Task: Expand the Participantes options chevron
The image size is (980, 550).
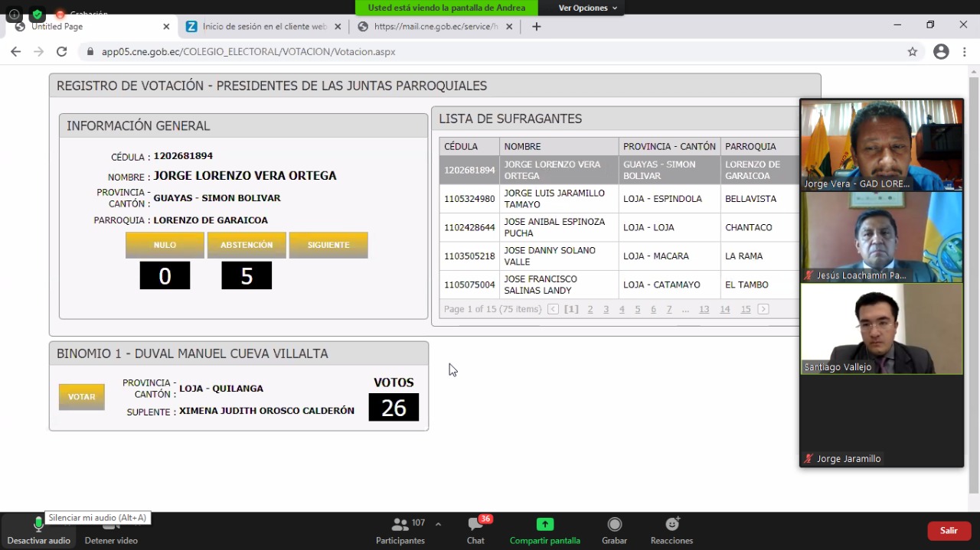Action: [438, 524]
